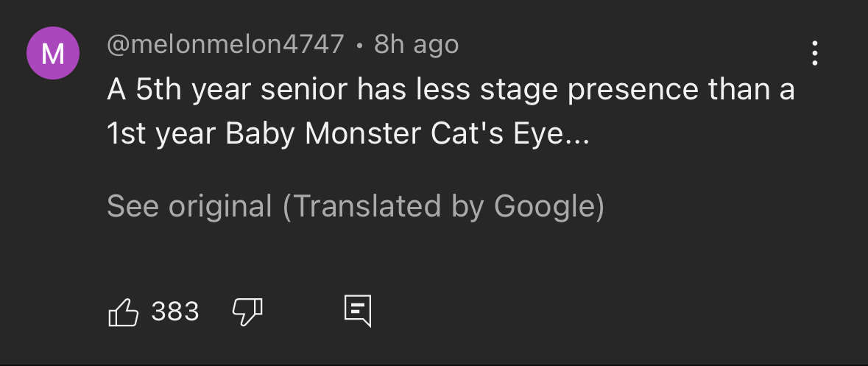868x366 pixels.
Task: Dislike the comment with the thumbs-down icon
Action: click(247, 312)
